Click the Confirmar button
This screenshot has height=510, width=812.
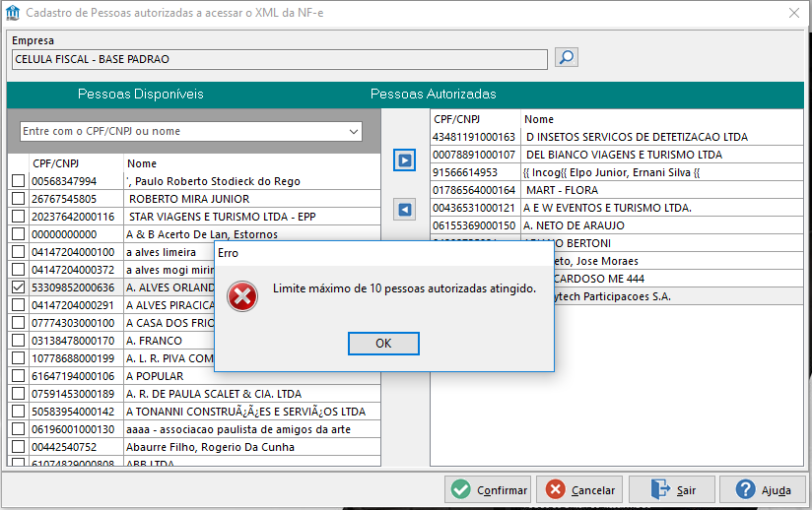[x=488, y=490]
